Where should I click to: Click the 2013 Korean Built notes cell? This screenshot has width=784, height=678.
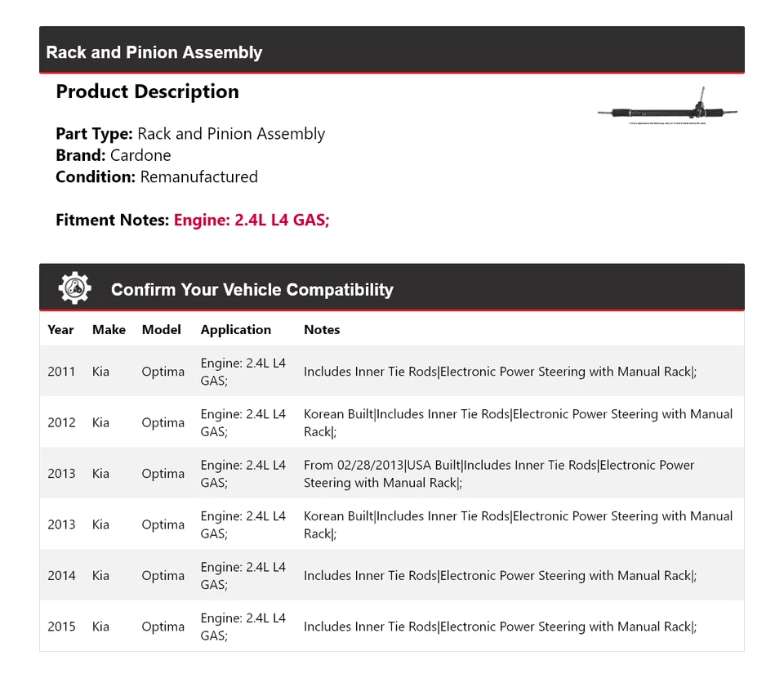pyautogui.click(x=518, y=524)
